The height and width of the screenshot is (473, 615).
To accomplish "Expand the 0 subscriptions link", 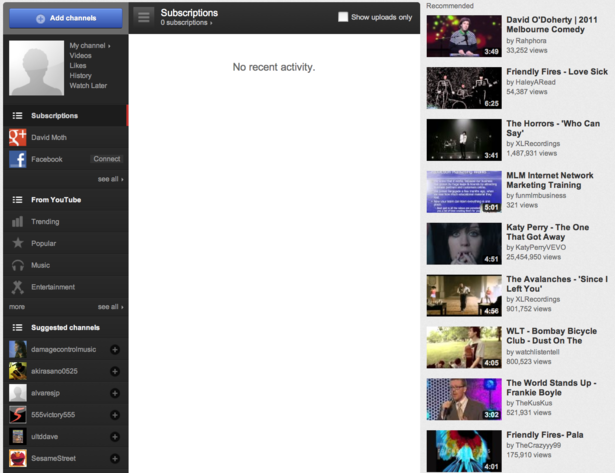I will (186, 23).
